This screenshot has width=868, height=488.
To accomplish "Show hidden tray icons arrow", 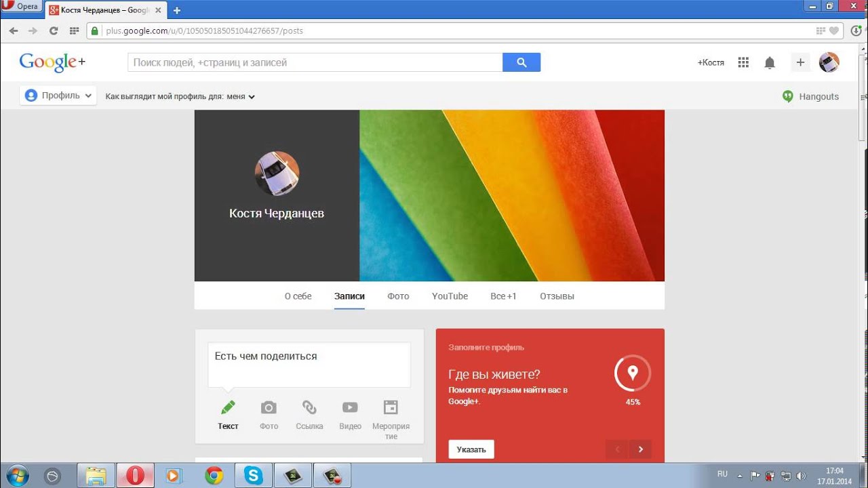I will tap(740, 476).
